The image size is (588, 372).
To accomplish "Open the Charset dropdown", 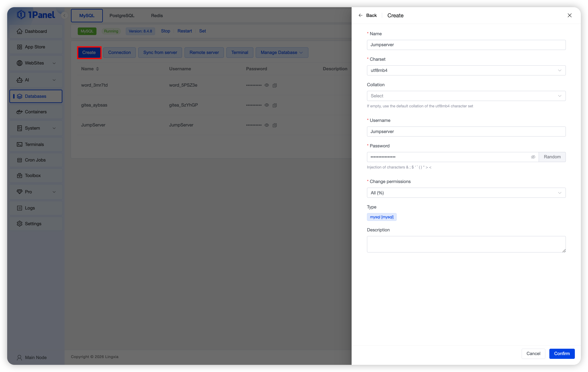I will [x=466, y=70].
